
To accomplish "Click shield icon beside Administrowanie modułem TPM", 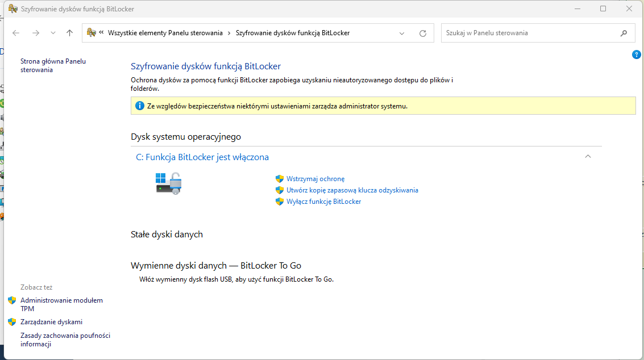I will [12, 300].
